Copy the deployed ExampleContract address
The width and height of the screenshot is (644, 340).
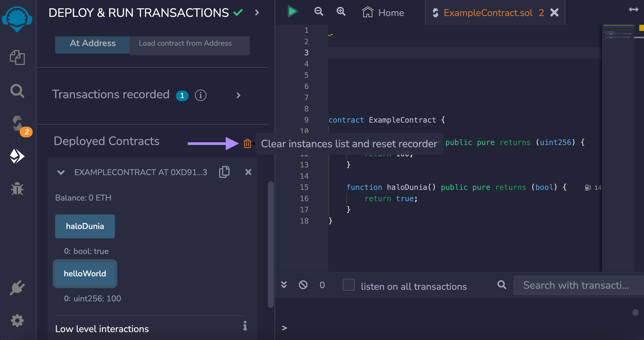coord(224,172)
